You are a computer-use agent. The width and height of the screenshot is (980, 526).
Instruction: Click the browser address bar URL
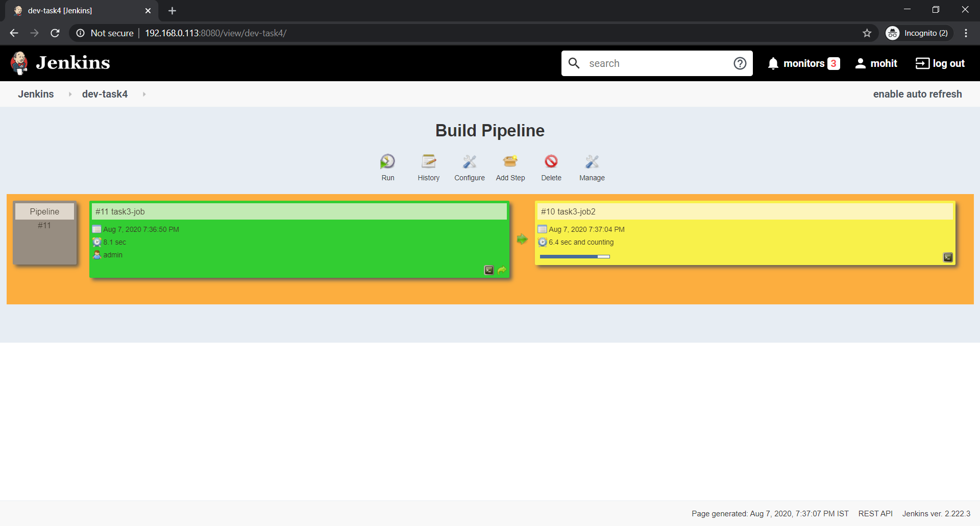click(x=216, y=33)
